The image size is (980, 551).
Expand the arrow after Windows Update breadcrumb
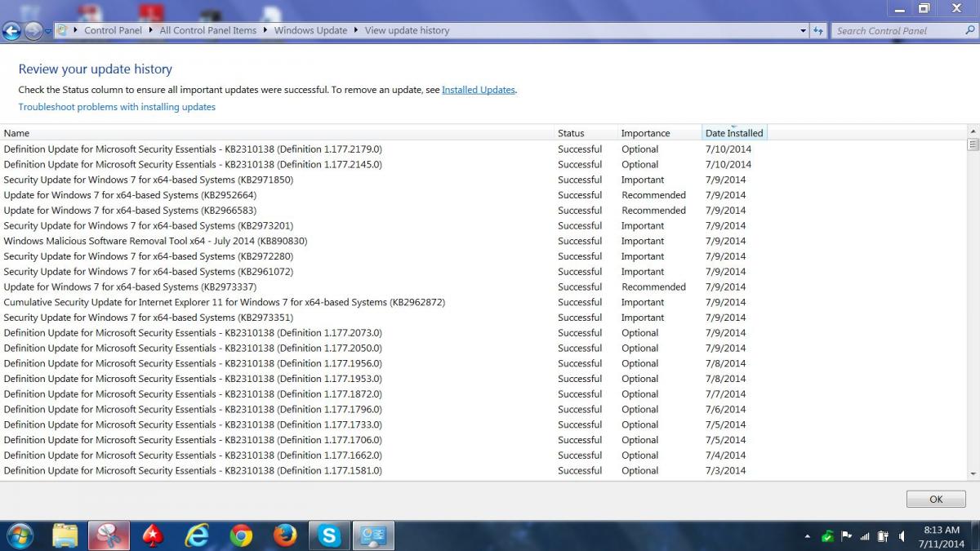coord(356,30)
